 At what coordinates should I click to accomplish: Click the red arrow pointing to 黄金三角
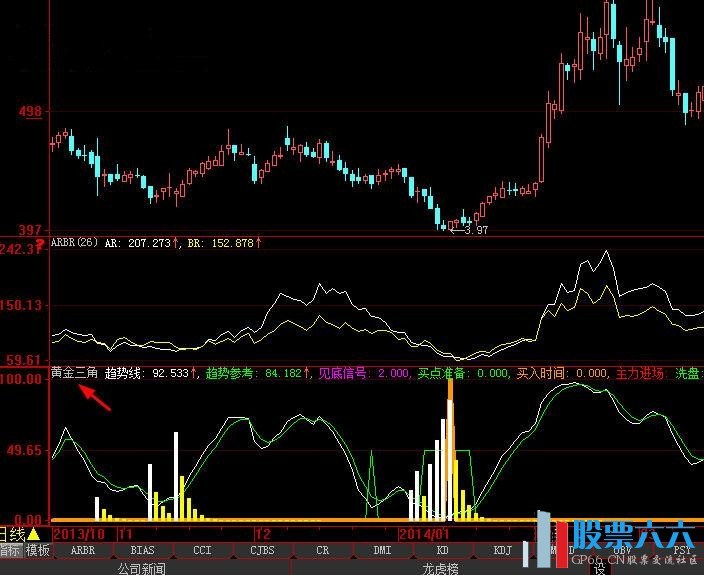95,397
